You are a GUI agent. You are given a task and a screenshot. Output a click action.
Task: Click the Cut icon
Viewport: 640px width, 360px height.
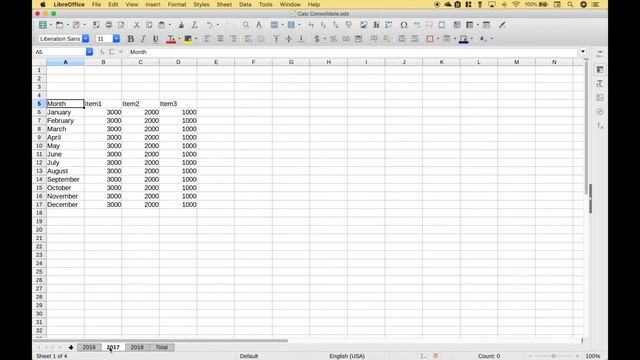[137, 25]
